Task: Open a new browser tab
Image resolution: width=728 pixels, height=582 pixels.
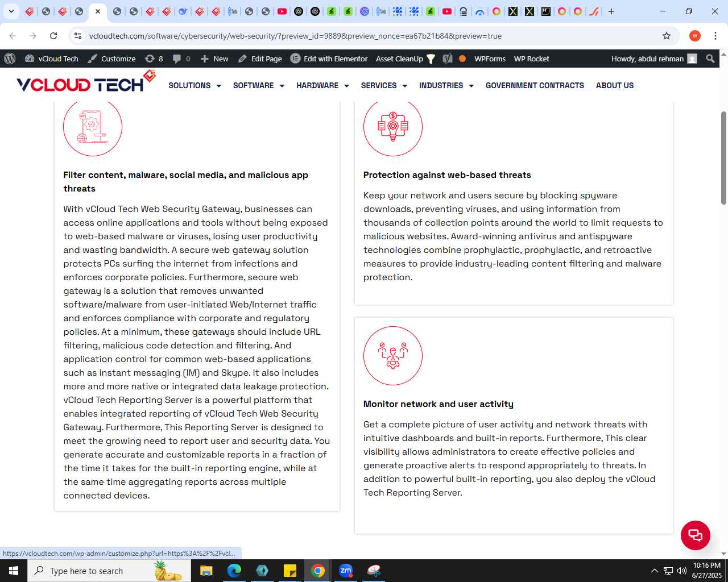Action: pos(611,11)
